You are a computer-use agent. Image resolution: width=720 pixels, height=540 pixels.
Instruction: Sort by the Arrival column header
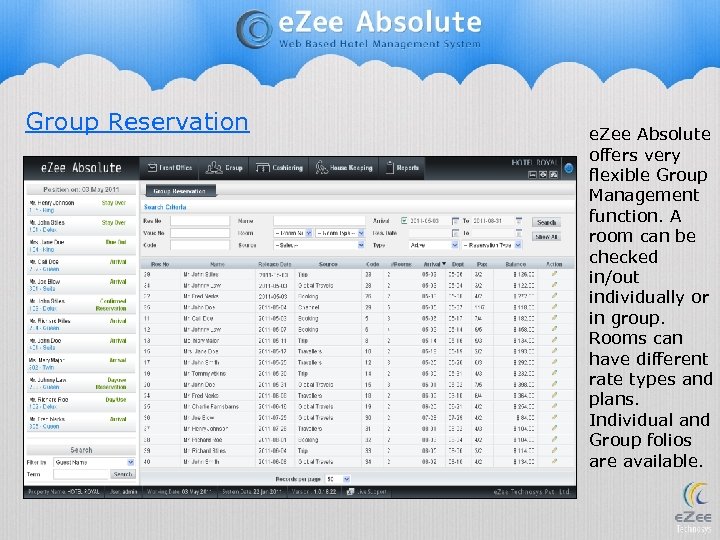[x=434, y=264]
